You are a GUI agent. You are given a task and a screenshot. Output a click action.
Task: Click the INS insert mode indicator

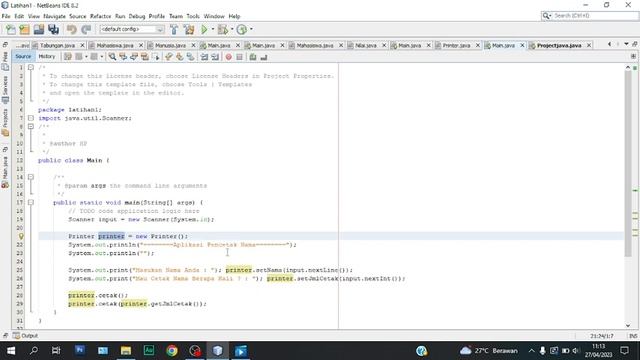pyautogui.click(x=633, y=336)
